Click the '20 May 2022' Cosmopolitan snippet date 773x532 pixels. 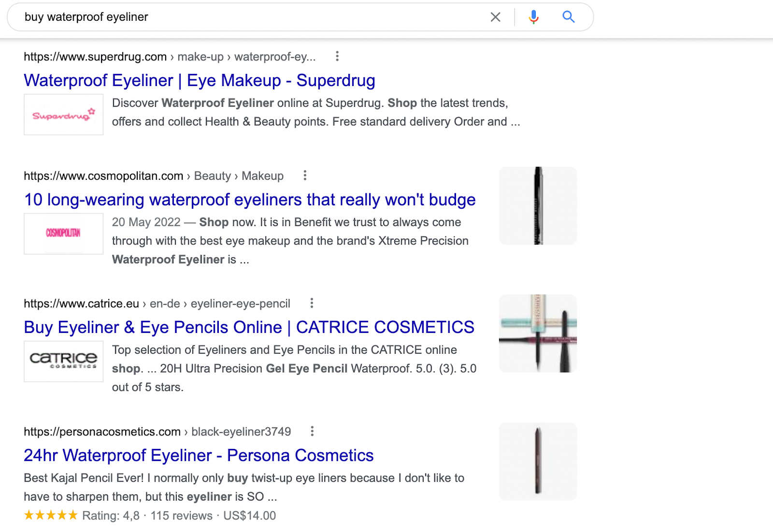[x=146, y=222]
